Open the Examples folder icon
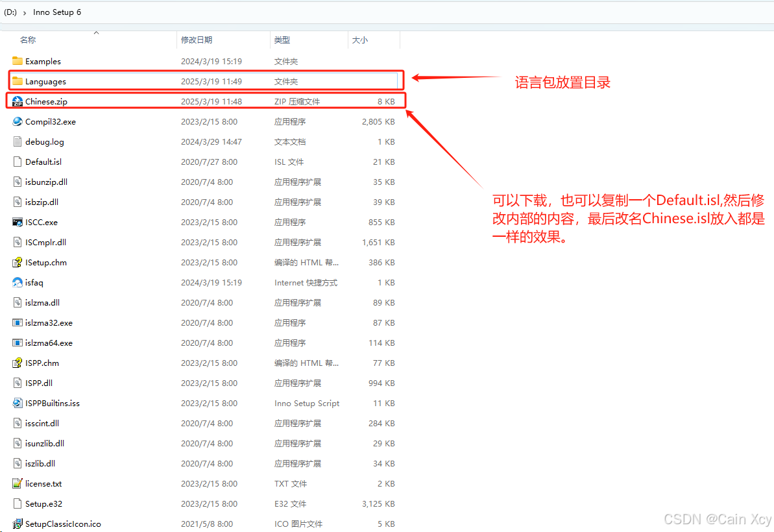The width and height of the screenshot is (774, 532). pyautogui.click(x=18, y=61)
